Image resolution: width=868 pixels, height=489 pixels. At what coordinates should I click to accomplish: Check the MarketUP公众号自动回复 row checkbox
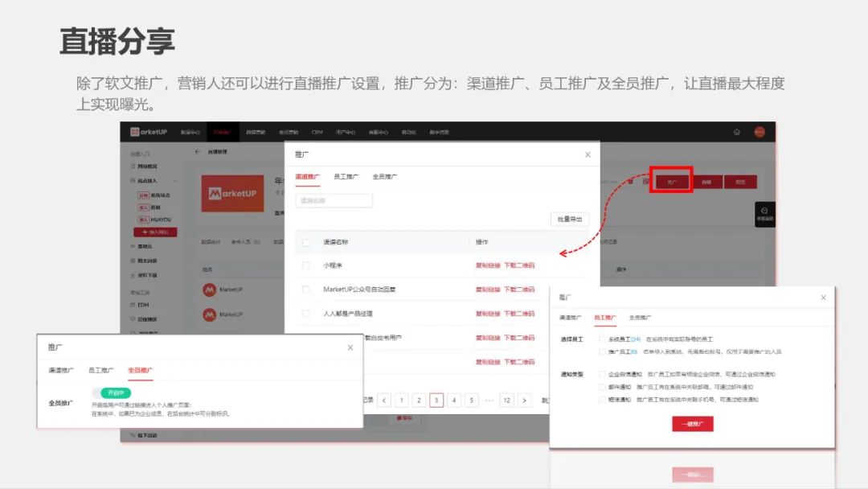tap(305, 290)
